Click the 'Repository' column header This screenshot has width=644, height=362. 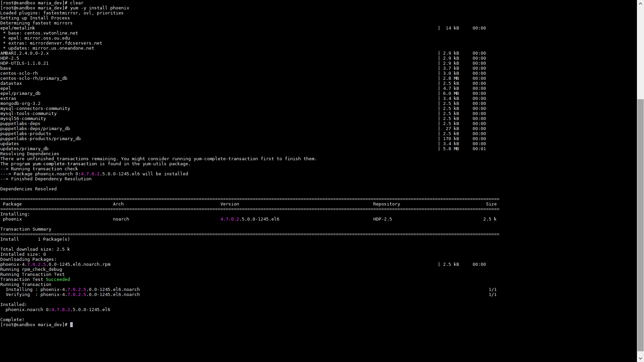[387, 204]
